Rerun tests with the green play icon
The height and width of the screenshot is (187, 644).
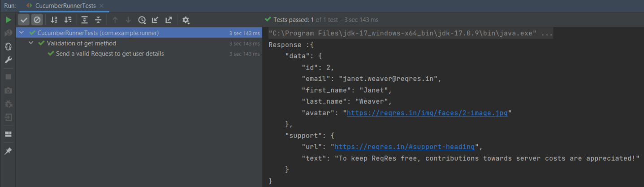tap(8, 20)
